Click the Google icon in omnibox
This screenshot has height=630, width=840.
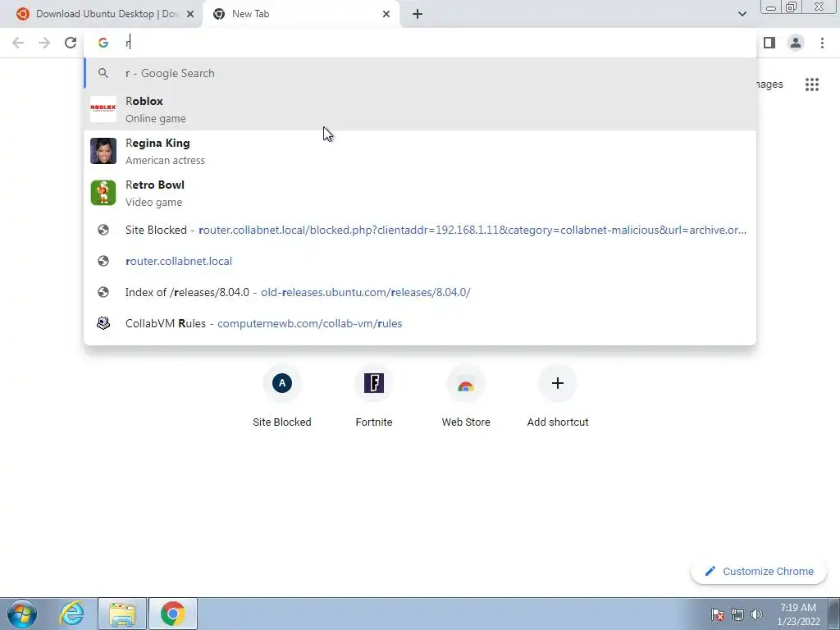click(x=103, y=43)
